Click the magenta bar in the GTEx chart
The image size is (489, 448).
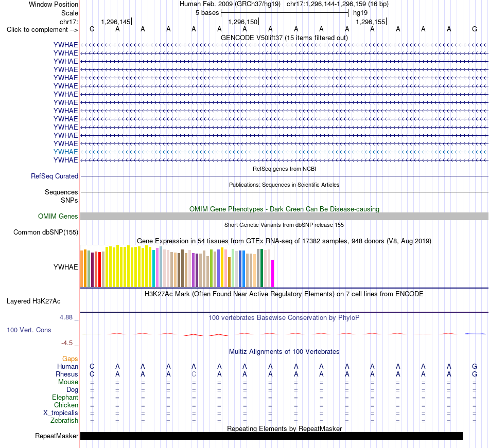273,273
